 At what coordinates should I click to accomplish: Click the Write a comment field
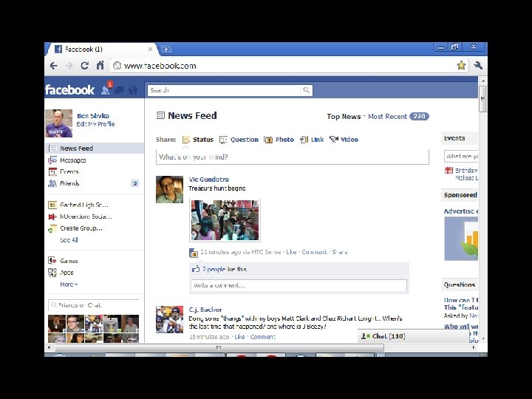pos(299,285)
